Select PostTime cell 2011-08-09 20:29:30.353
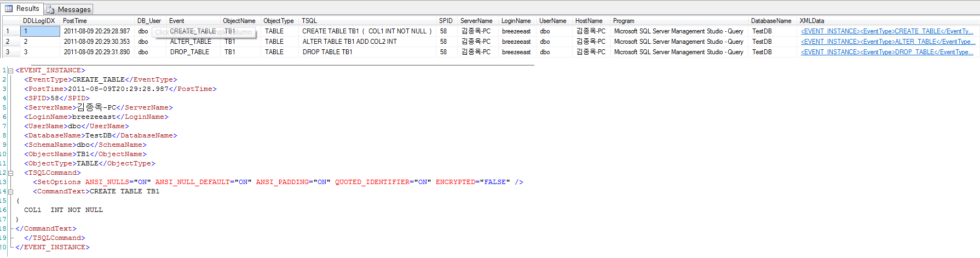 point(97,42)
